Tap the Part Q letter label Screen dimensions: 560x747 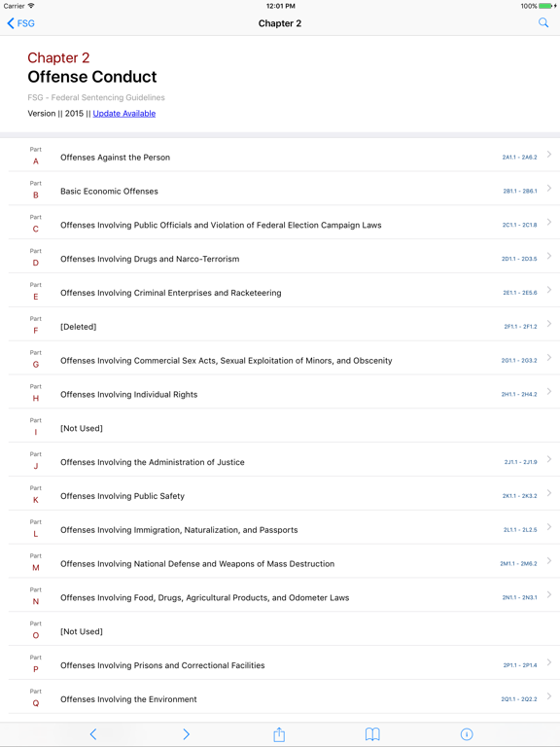pos(36,703)
